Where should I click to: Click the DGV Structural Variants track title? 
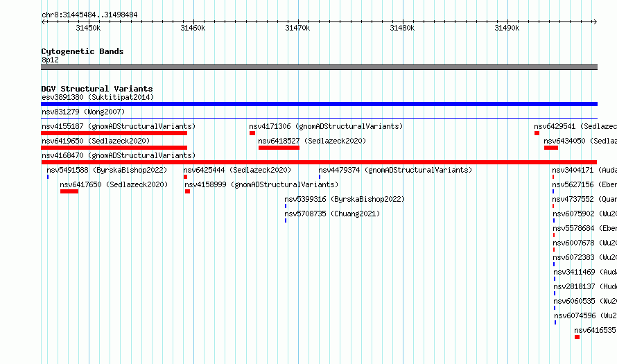pyautogui.click(x=97, y=89)
